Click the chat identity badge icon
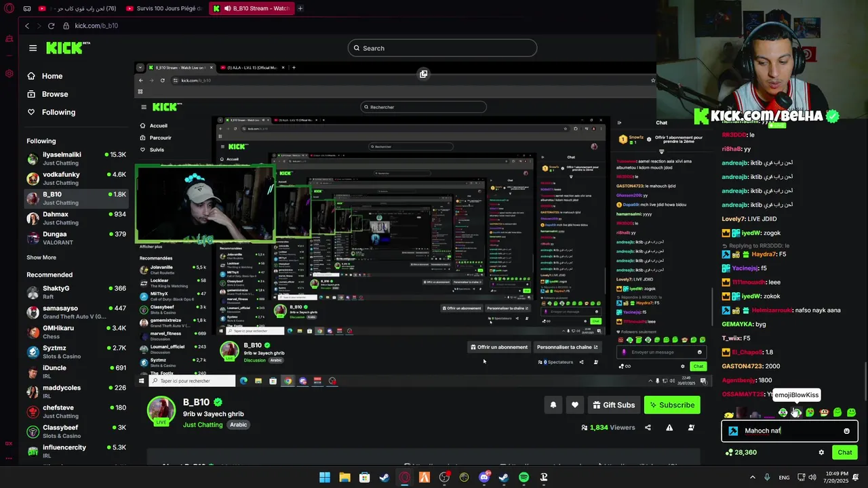The height and width of the screenshot is (488, 868). [733, 430]
